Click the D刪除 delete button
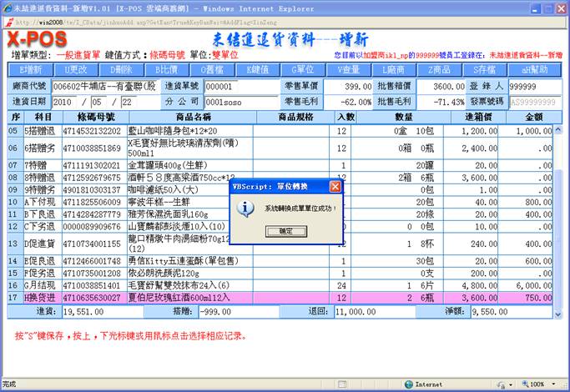 coord(120,69)
